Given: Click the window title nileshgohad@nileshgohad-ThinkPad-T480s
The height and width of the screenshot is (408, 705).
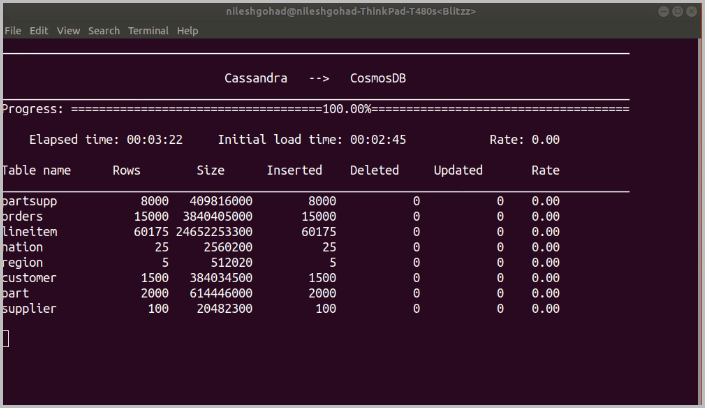Looking at the screenshot, I should click(351, 12).
